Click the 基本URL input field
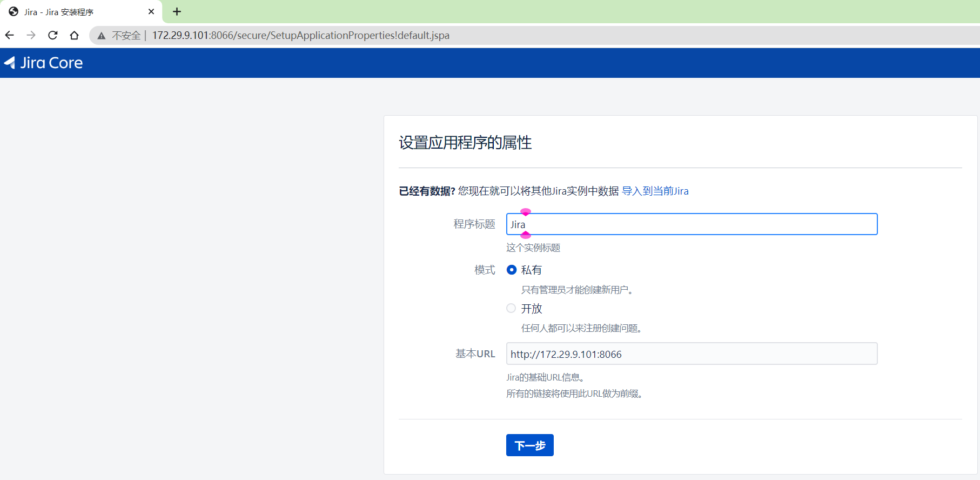Viewport: 980px width, 480px height. click(x=692, y=354)
